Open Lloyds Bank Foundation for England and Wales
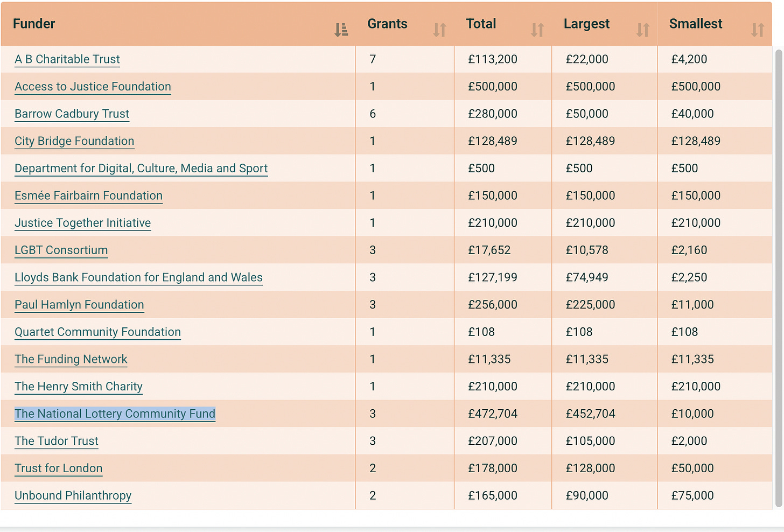Screen dimensions: 784x532 tap(138, 277)
